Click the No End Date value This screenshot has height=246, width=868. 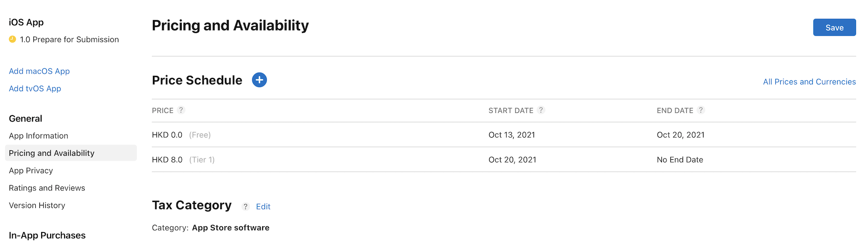tap(679, 160)
